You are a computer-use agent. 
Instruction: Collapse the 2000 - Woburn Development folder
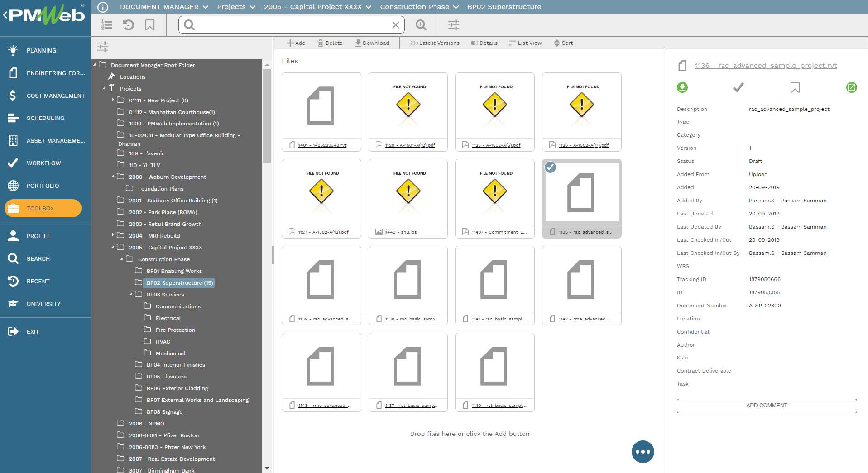(113, 177)
